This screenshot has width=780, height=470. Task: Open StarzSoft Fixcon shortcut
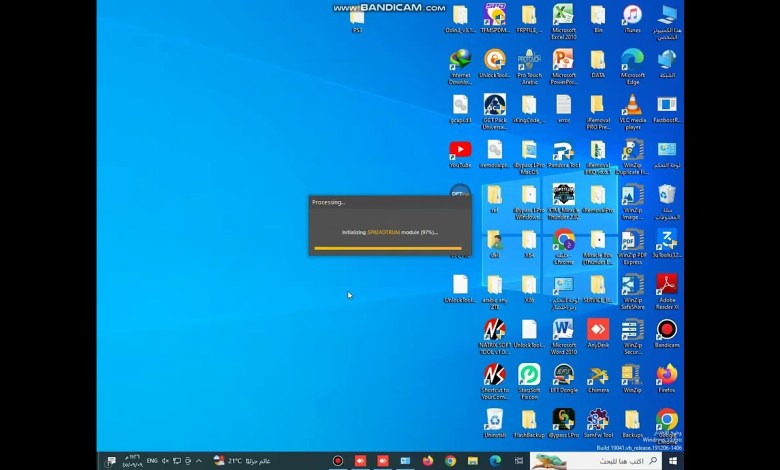[529, 382]
